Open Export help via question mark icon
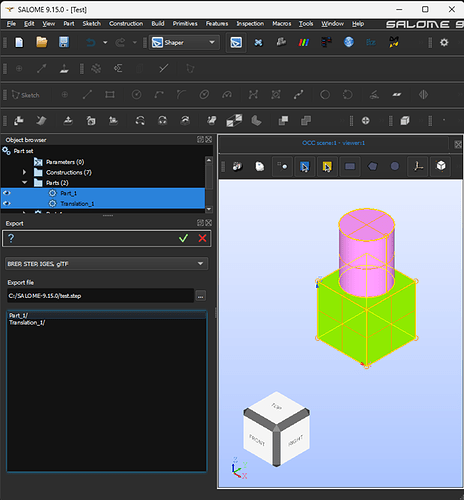Screen dimensions: 464x500 (x=11, y=238)
